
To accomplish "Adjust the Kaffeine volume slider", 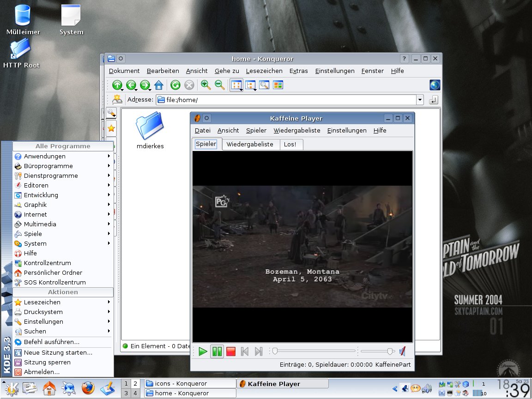I will click(x=378, y=351).
